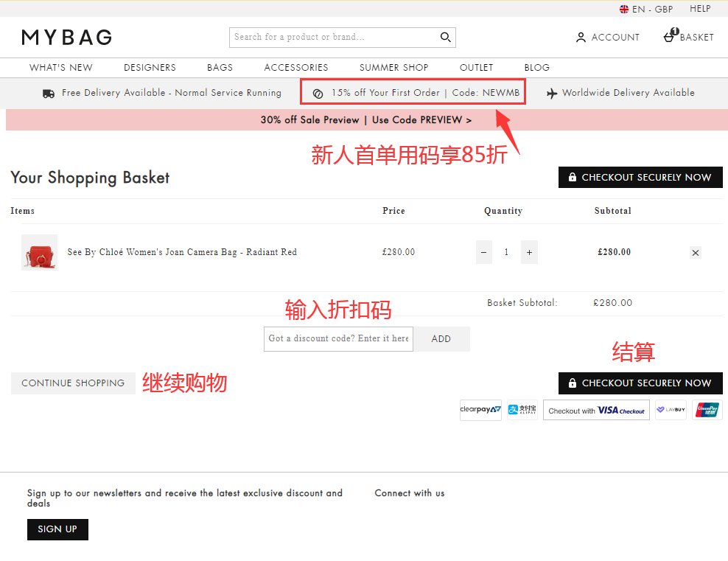Click the MYBAG logo
The height and width of the screenshot is (561, 728).
(66, 37)
